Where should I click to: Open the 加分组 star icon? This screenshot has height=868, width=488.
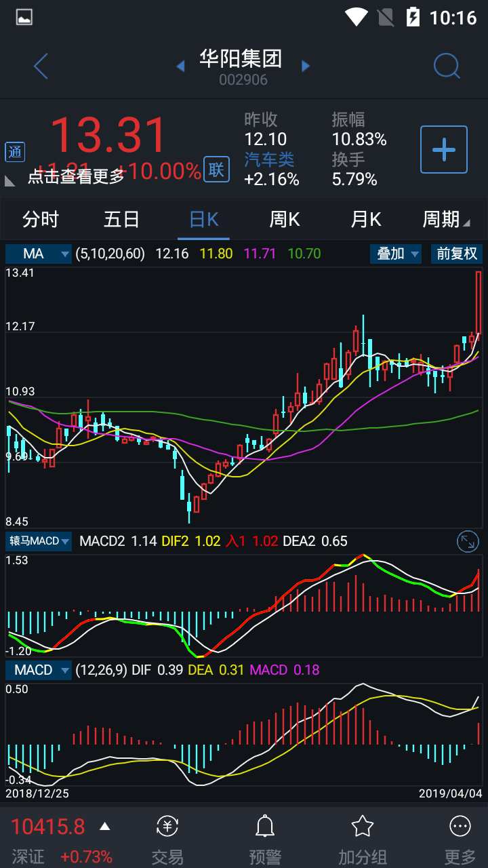click(x=363, y=826)
